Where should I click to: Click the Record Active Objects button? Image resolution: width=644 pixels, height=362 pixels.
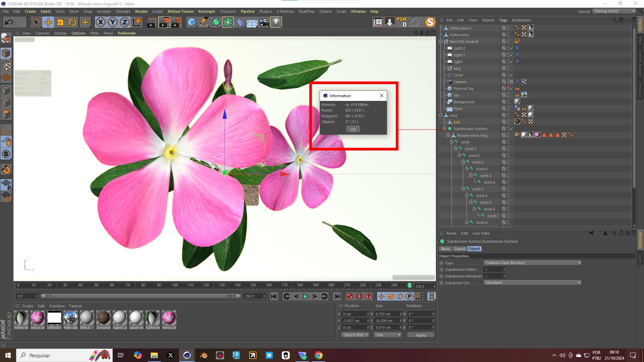(350, 296)
